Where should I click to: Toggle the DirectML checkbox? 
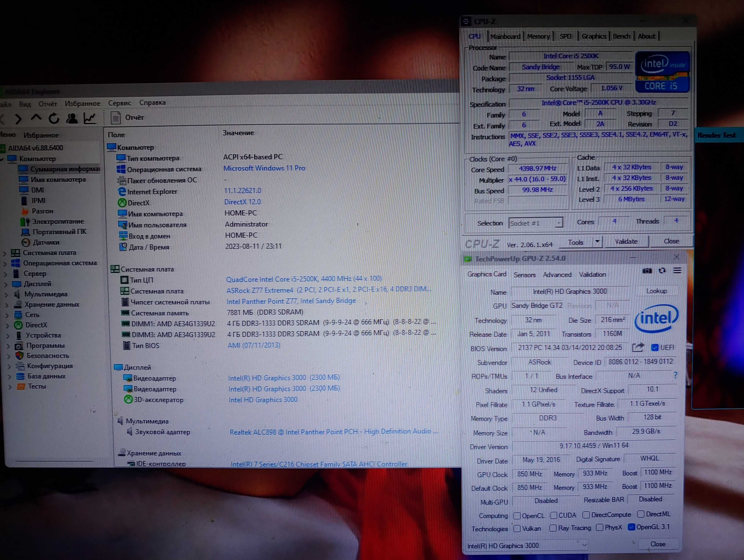click(x=640, y=514)
